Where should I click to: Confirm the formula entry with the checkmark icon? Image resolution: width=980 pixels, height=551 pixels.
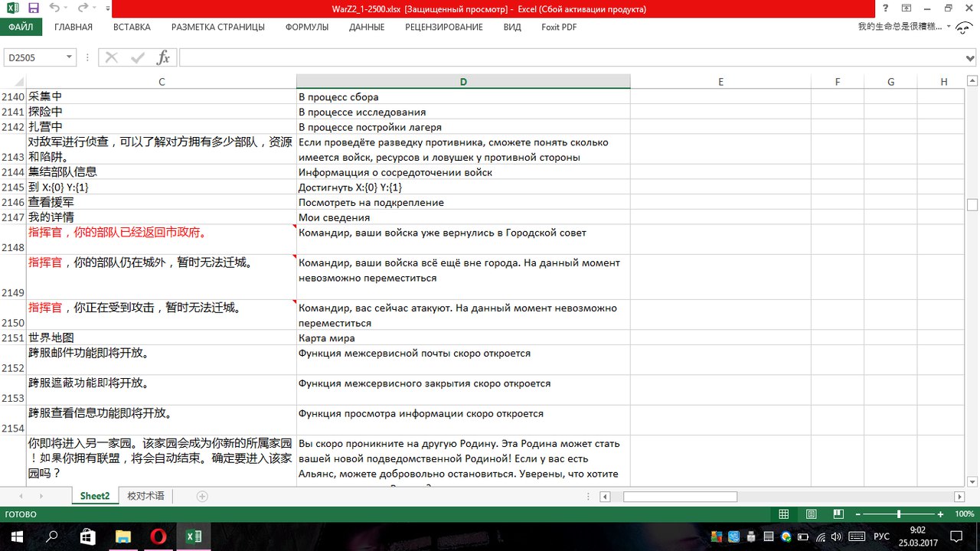tap(138, 57)
